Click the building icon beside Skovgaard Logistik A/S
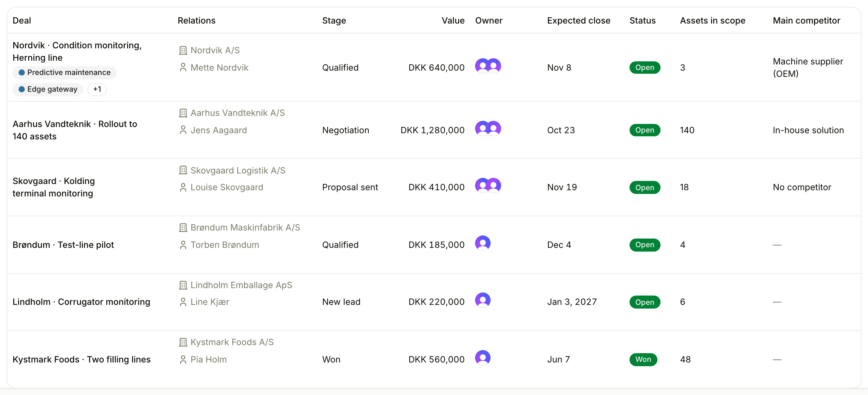Screen dimensions: 868x395 tap(183, 170)
